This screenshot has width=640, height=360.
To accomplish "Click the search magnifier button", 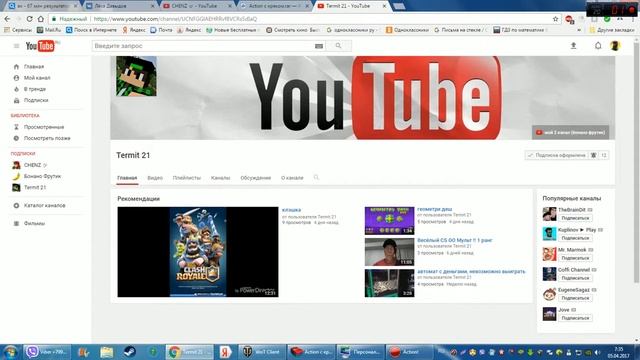I will (338, 46).
